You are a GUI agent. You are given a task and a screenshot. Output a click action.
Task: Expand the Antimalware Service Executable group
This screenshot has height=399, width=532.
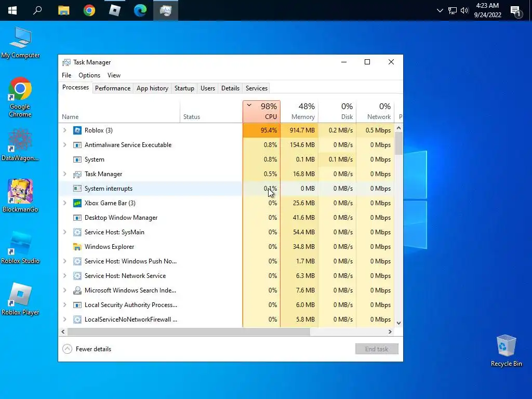click(65, 145)
